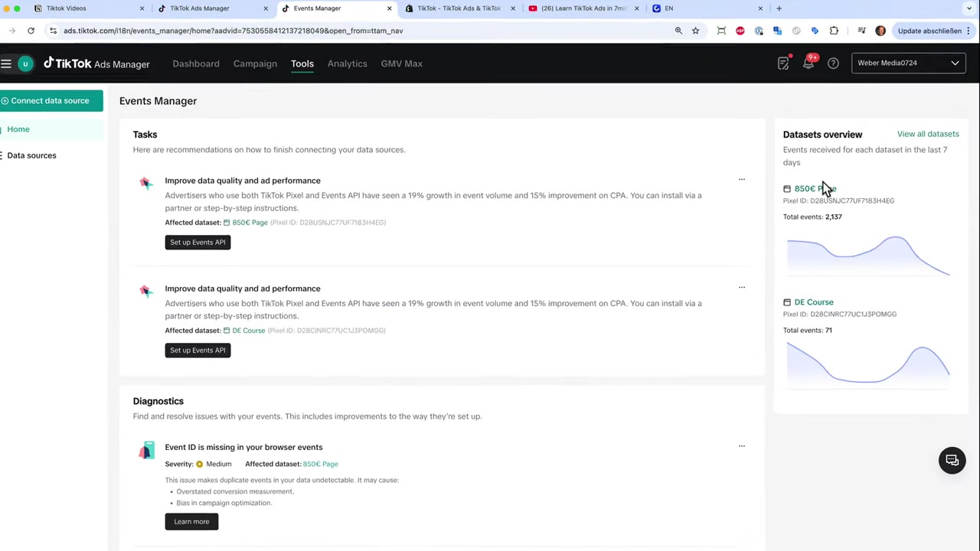Screen dimensions: 980x551
Task: Open DE Course link in second task
Action: [x=248, y=331]
